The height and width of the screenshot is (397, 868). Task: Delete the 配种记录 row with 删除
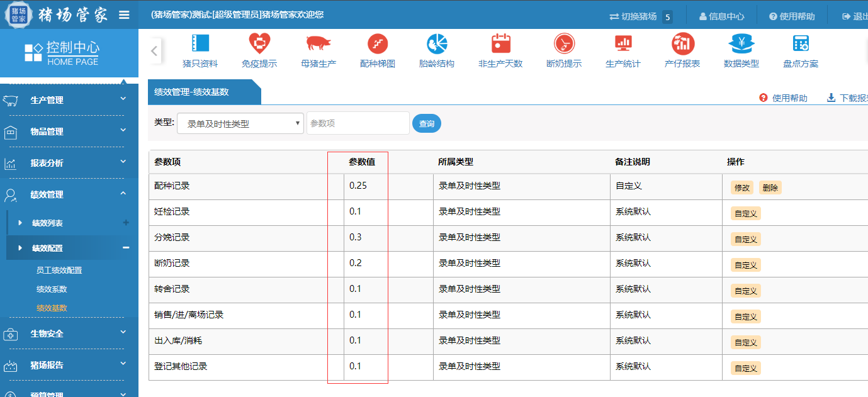click(770, 187)
